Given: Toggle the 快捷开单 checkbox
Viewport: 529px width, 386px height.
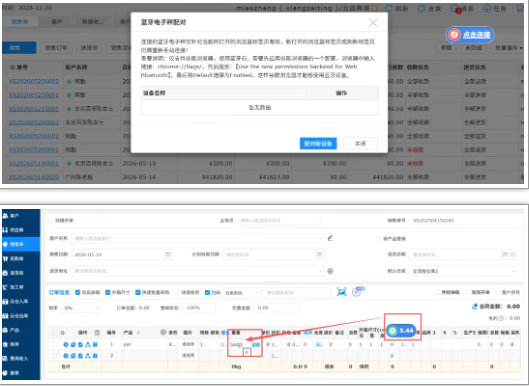Looking at the screenshot, I should [51, 220].
